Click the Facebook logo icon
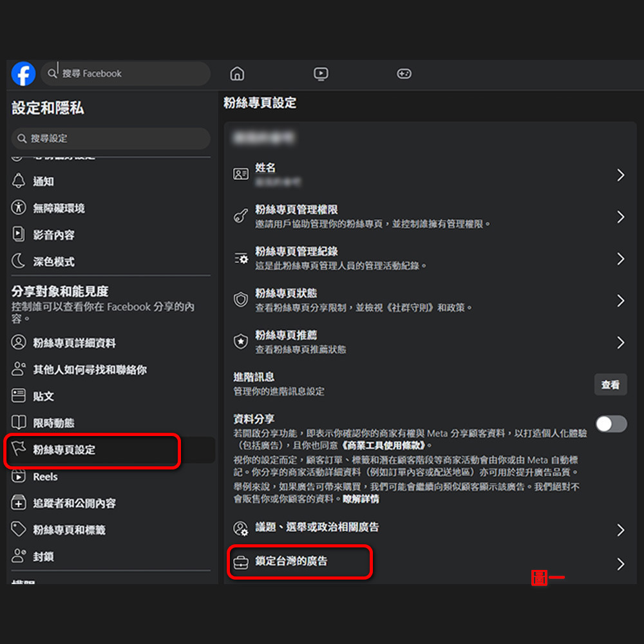This screenshot has width=644, height=644. click(23, 74)
